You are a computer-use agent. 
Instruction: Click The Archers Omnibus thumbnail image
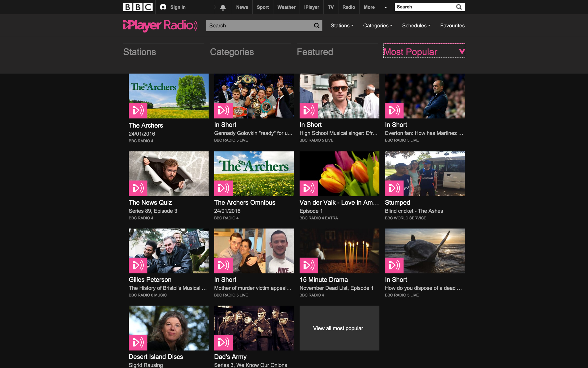254,174
